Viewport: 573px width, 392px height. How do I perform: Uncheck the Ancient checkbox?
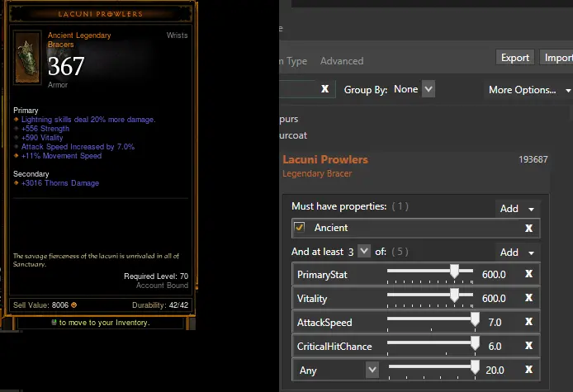coord(300,228)
